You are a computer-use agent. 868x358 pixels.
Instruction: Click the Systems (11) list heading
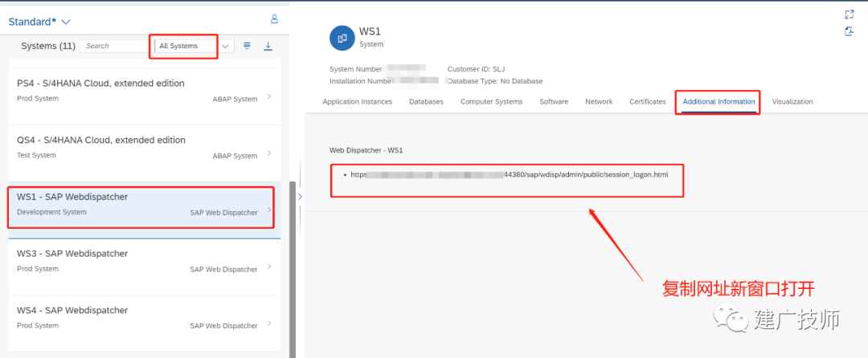48,46
